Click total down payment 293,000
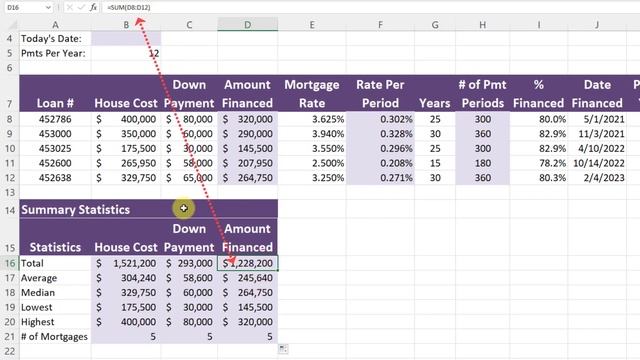This screenshot has width=640, height=360. coord(189,263)
